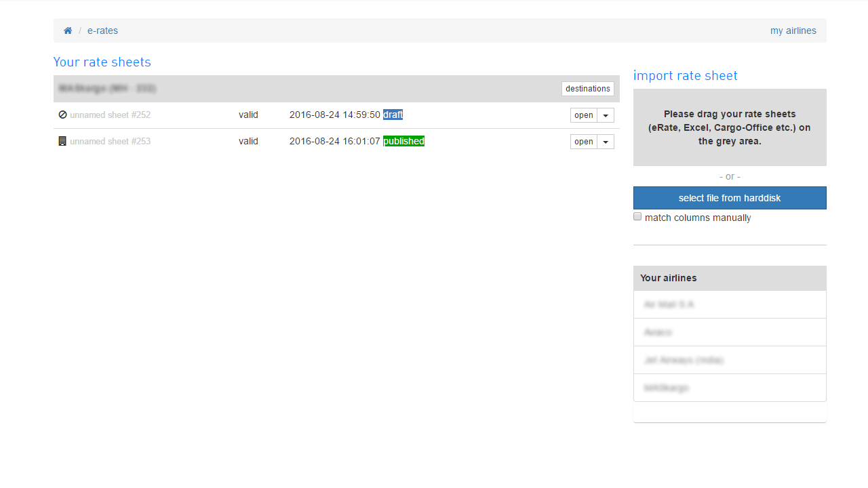Click the green published status badge
This screenshot has width=868, height=488.
[403, 141]
